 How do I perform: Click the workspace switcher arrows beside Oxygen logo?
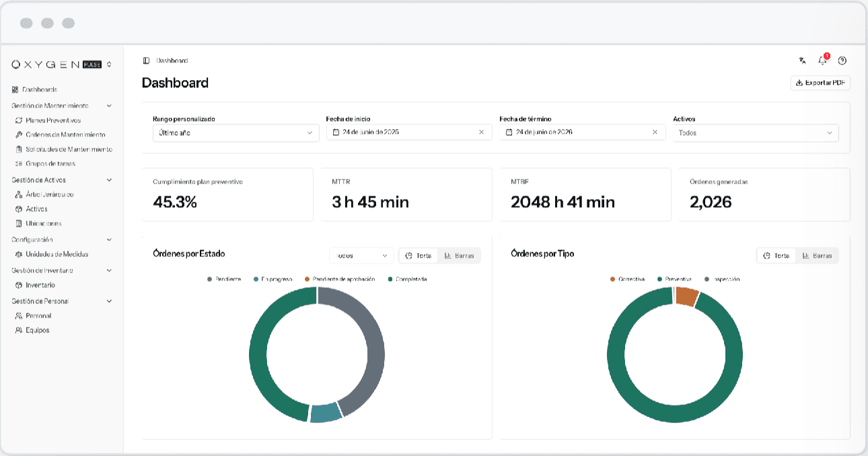tap(109, 65)
